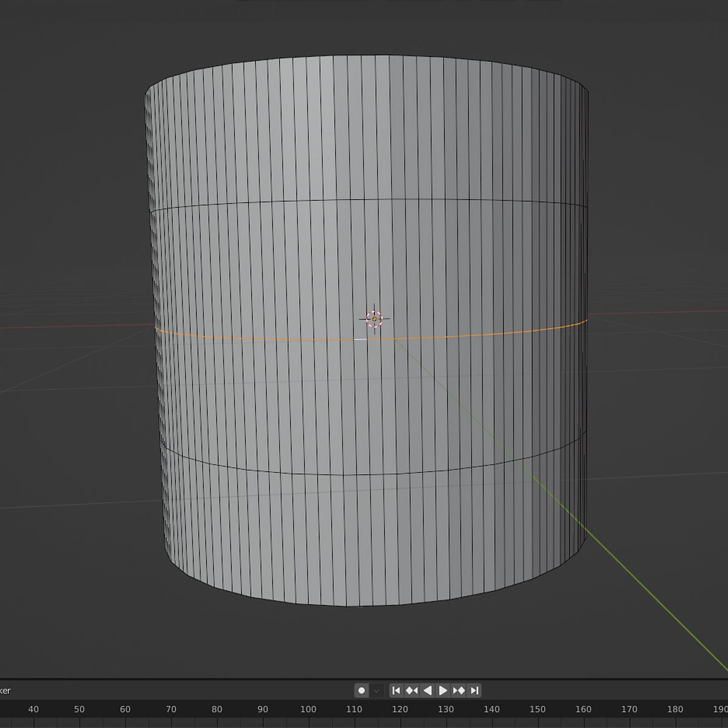The width and height of the screenshot is (728, 728).
Task: Play the animation in reverse
Action: point(427,690)
